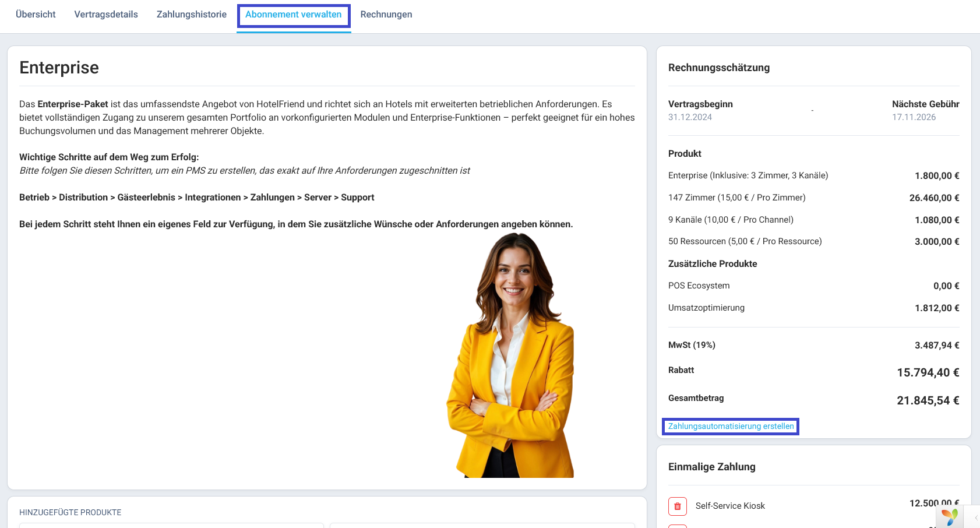Click the woman in yellow blazer image
980x528 pixels.
510,355
